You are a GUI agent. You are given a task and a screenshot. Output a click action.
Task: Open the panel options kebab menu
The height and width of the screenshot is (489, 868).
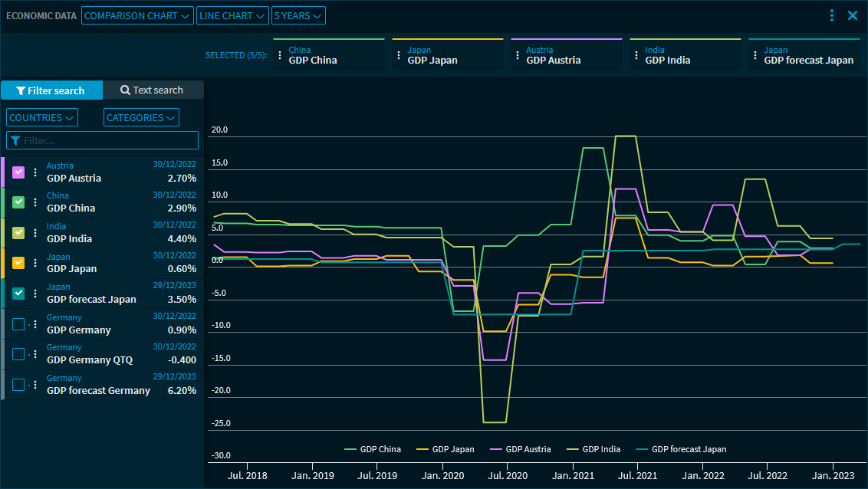coord(832,15)
